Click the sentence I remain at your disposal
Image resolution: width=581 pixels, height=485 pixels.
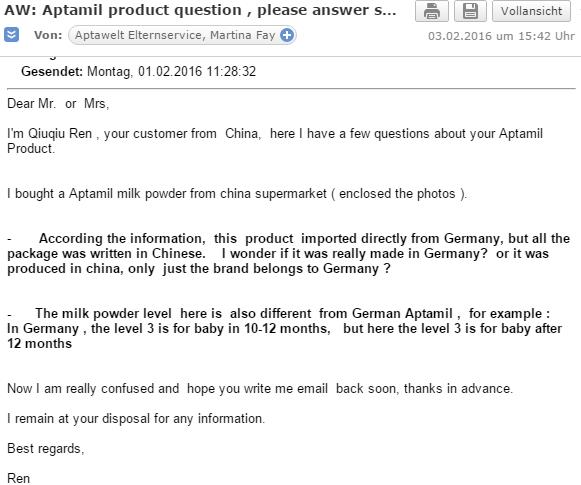[x=136, y=418]
